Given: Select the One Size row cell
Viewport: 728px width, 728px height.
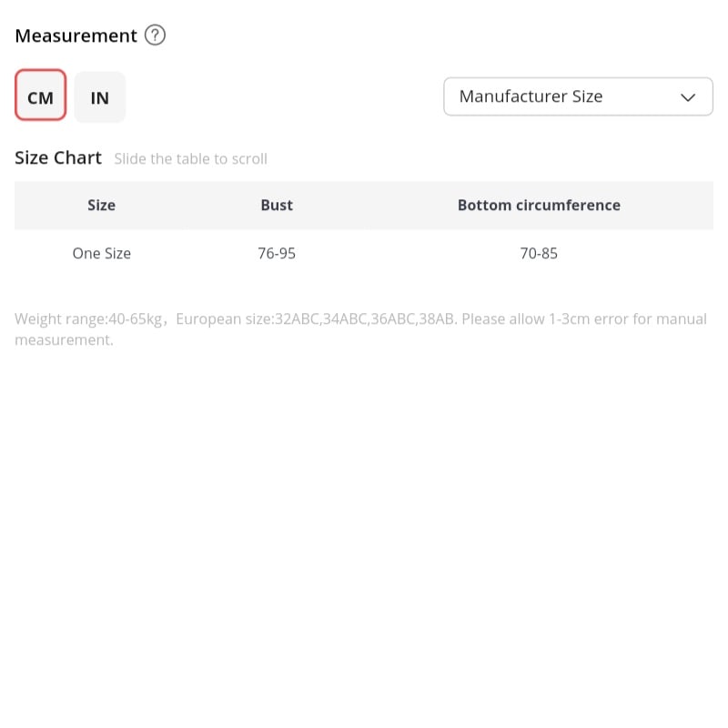Looking at the screenshot, I should coord(101,253).
